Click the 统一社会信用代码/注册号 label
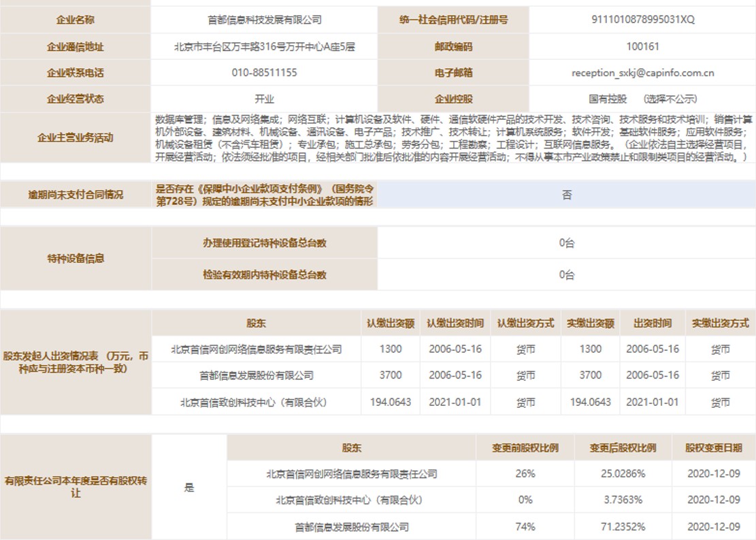This screenshot has height=540, width=756. [453, 20]
